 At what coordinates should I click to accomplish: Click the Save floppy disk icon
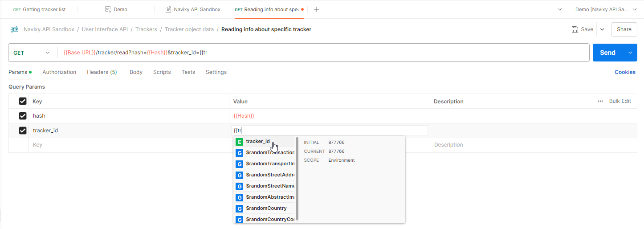click(575, 29)
